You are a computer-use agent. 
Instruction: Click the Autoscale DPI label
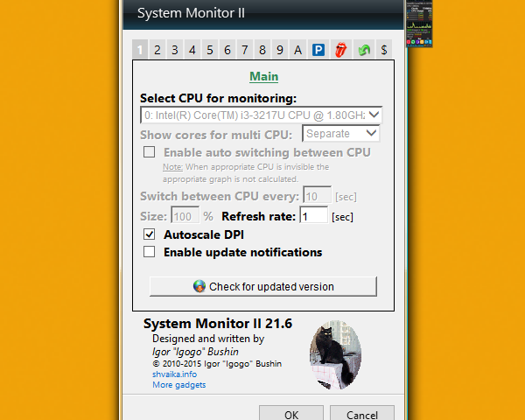tap(204, 234)
